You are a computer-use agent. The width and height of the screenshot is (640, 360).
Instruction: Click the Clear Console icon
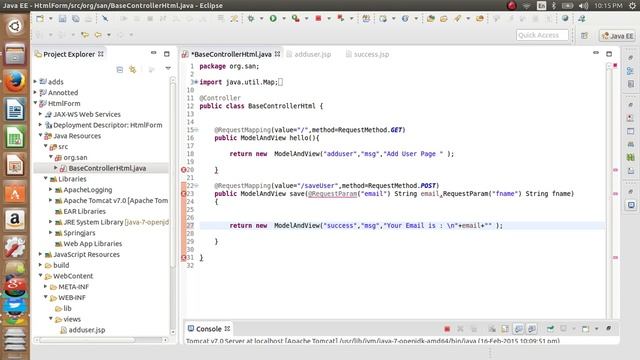pos(492,329)
